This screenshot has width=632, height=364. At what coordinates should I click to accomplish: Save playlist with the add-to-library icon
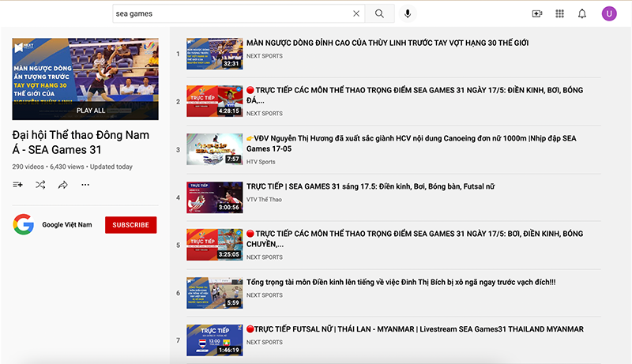(17, 185)
